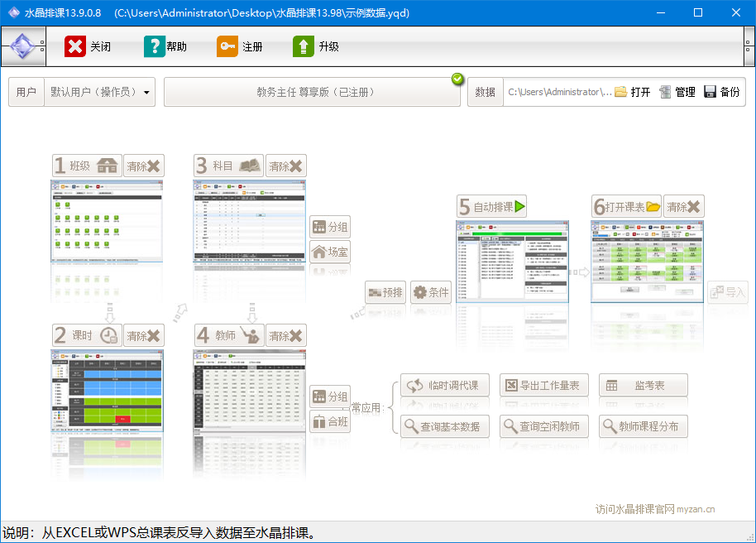756x543 pixels.
Task: Open 临时调代课 temporary substitution
Action: click(x=445, y=386)
